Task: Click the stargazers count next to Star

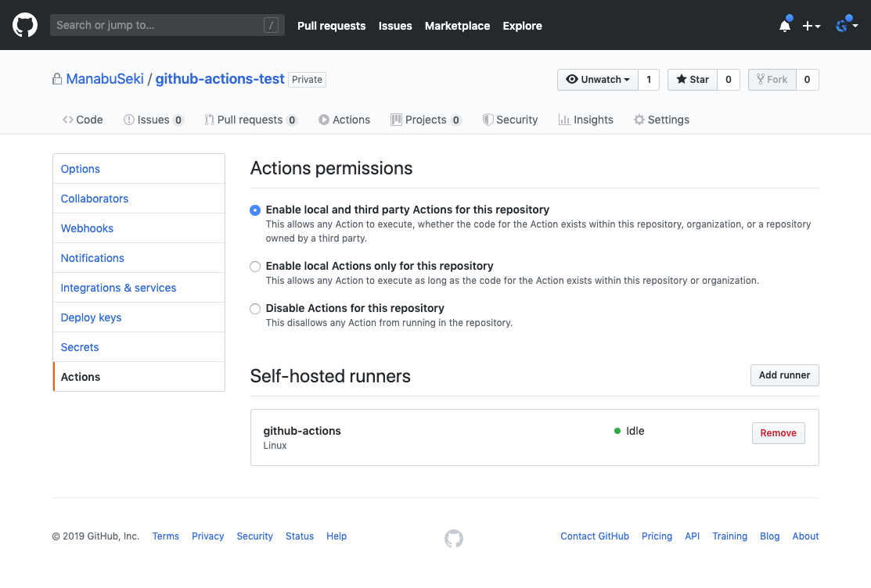Action: pos(729,80)
